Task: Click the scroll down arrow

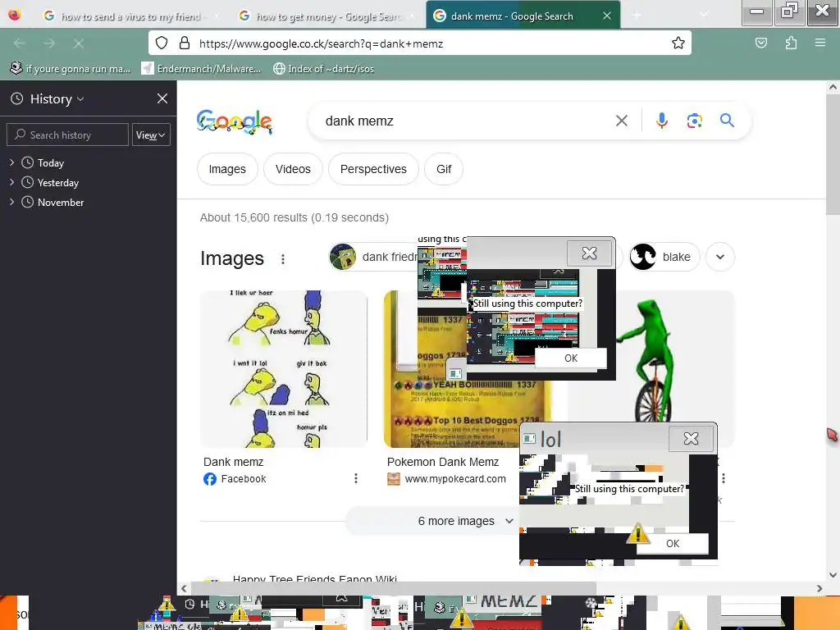Action: tap(833, 575)
